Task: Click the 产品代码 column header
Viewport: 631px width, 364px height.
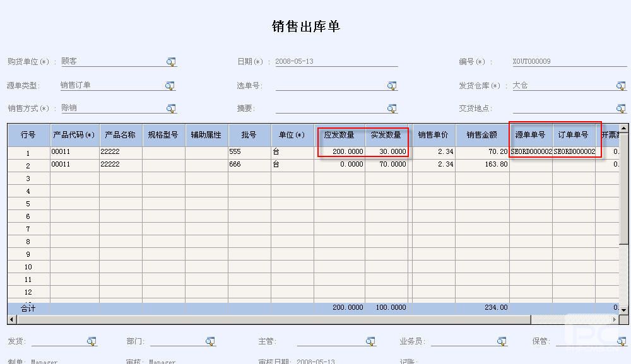Action: point(74,135)
